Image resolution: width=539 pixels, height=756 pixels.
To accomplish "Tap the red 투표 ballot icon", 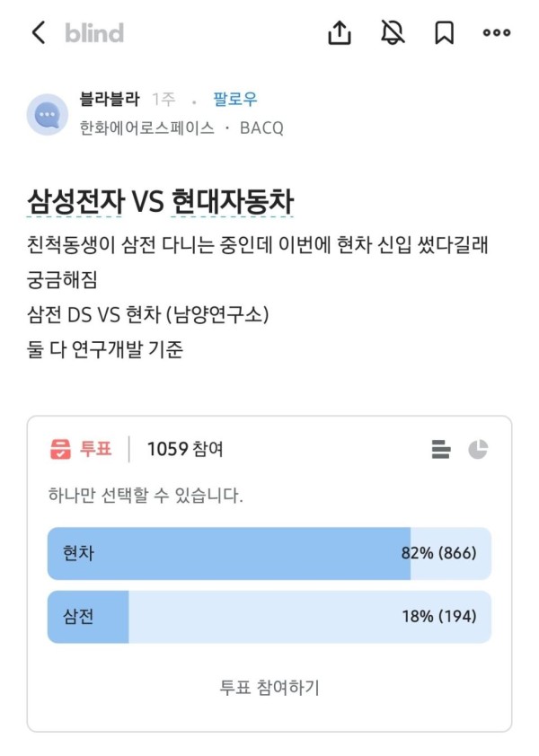I will pos(61,449).
